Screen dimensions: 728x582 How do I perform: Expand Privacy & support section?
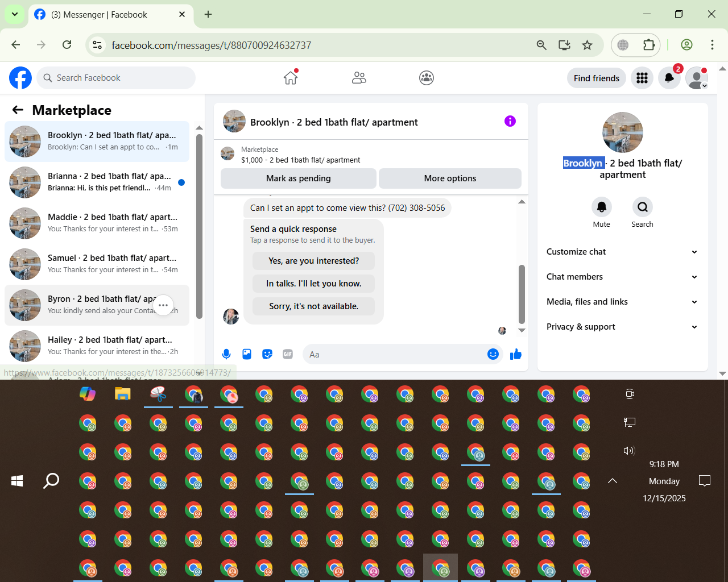click(622, 327)
